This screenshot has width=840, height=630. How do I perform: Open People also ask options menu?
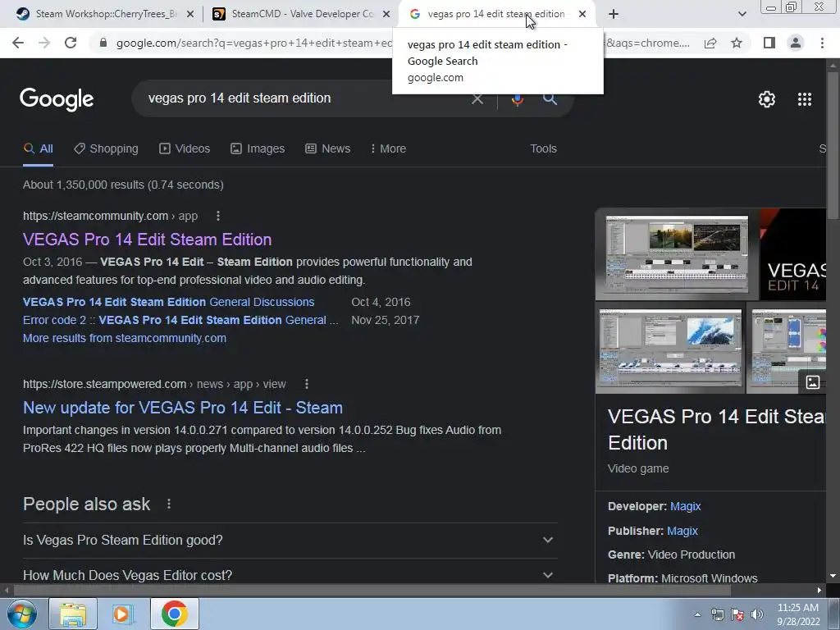(x=169, y=504)
